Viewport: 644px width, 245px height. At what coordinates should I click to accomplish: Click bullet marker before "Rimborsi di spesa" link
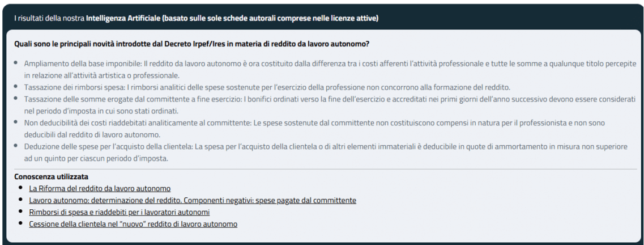pyautogui.click(x=21, y=212)
